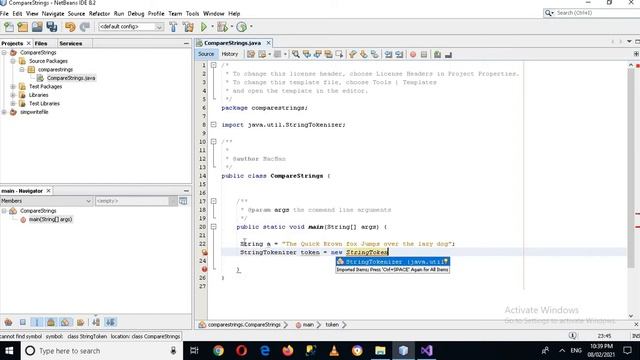Collapse the Source Packages node

13,61
